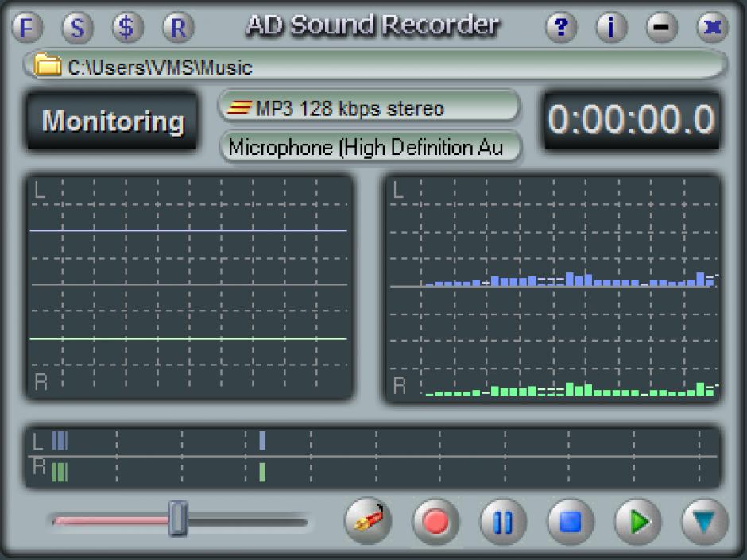This screenshot has height=560, width=747.
Task: Expand the down triangle button
Action: point(704,521)
